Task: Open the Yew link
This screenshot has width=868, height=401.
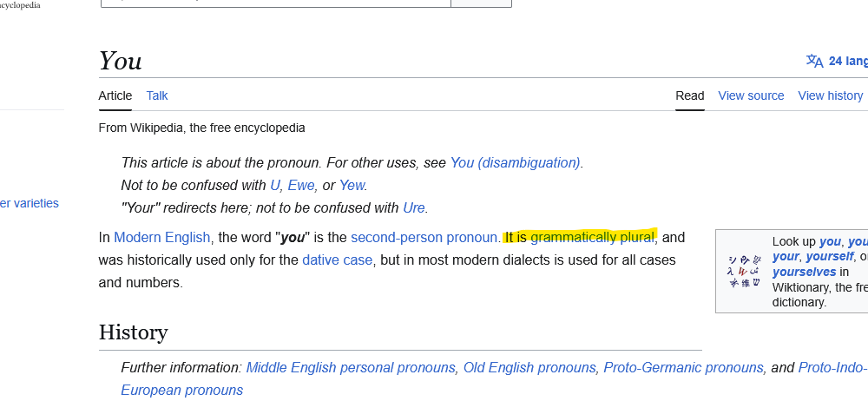Action: click(352, 186)
